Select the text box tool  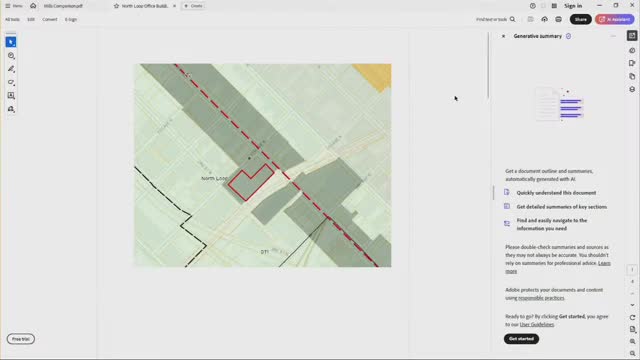tap(11, 96)
